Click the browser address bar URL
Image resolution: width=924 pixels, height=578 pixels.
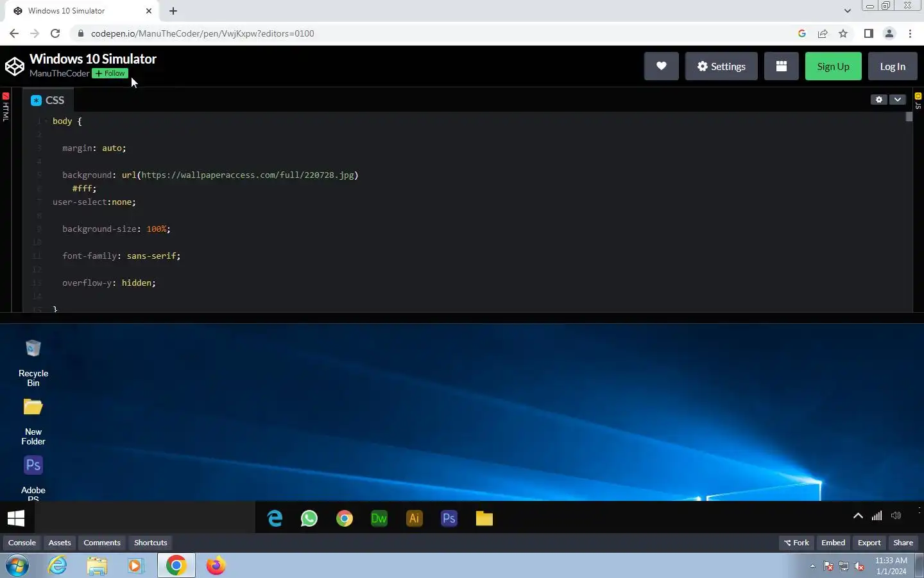[203, 33]
